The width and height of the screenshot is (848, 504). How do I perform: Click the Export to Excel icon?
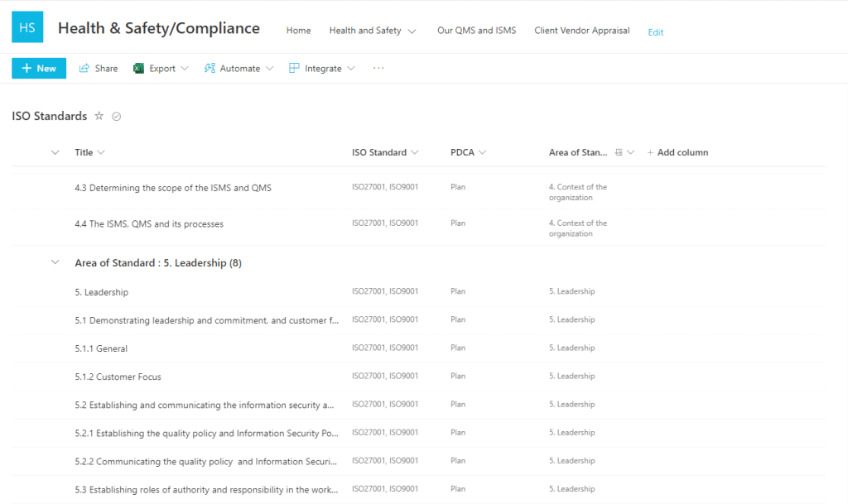(138, 68)
